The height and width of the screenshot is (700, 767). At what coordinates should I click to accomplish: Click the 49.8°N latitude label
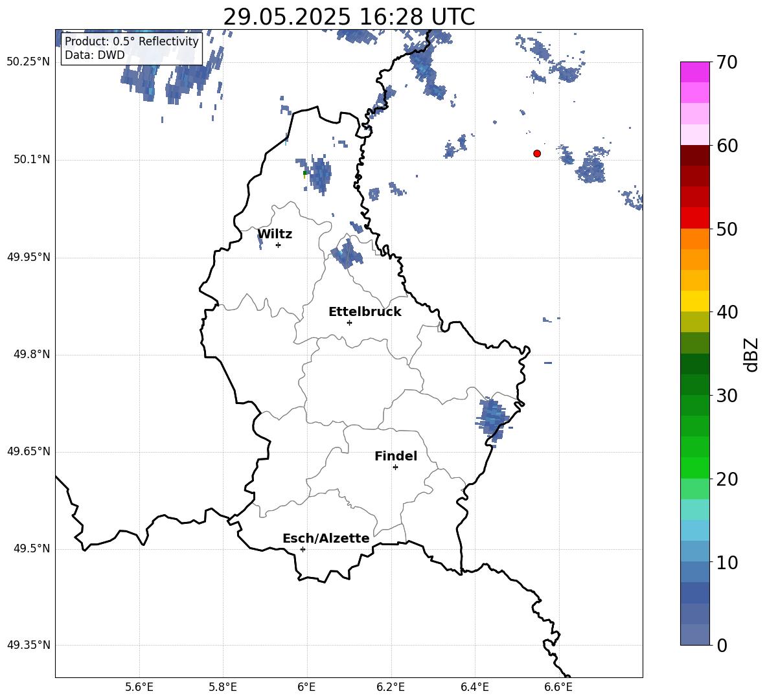click(x=32, y=354)
